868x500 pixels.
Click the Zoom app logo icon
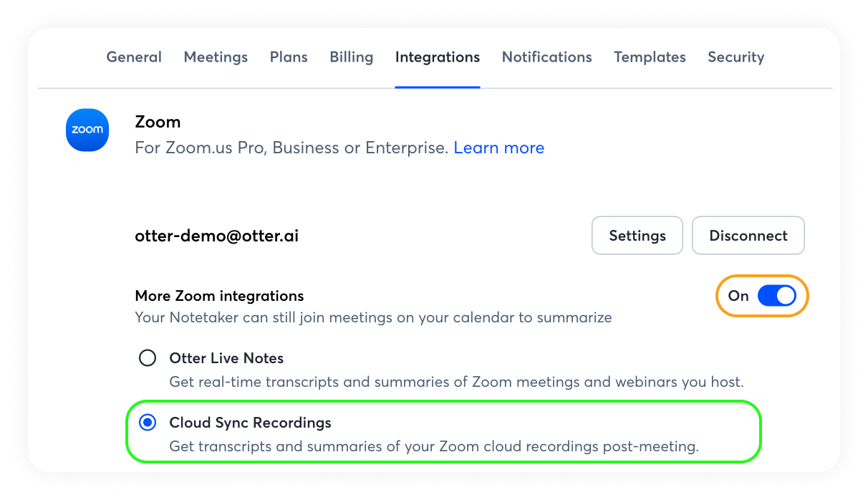pos(87,130)
